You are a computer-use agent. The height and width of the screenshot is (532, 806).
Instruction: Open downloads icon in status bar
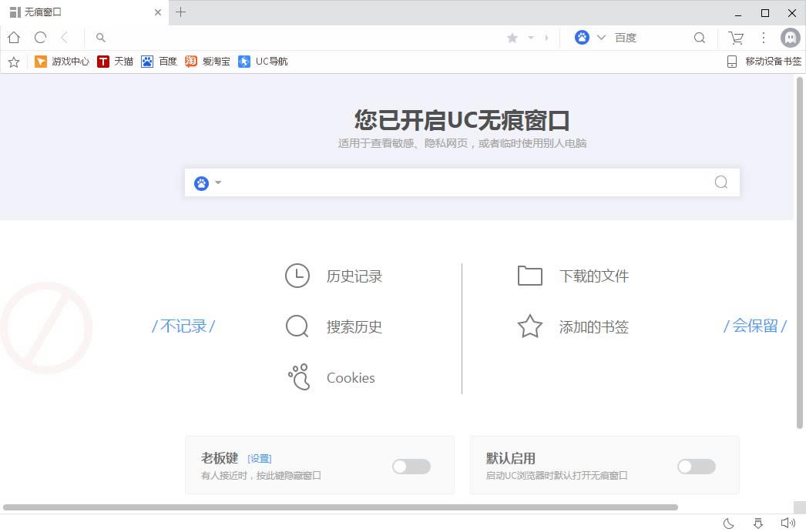757,524
